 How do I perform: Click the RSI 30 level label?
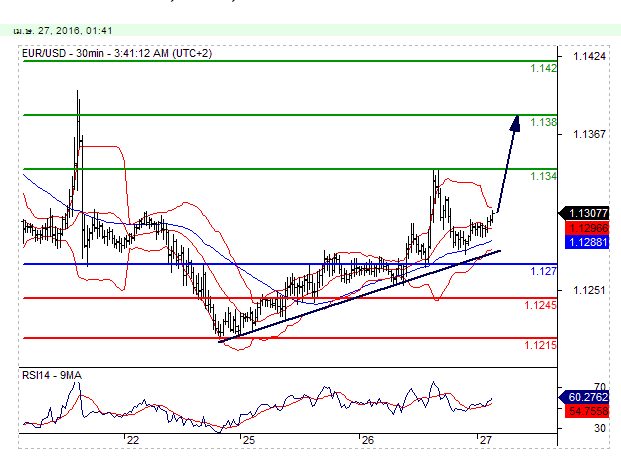(600, 428)
